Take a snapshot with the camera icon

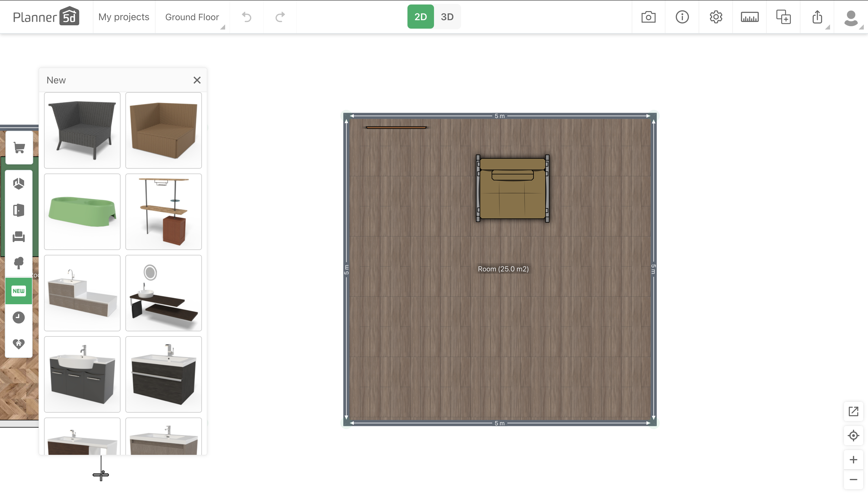pyautogui.click(x=648, y=17)
